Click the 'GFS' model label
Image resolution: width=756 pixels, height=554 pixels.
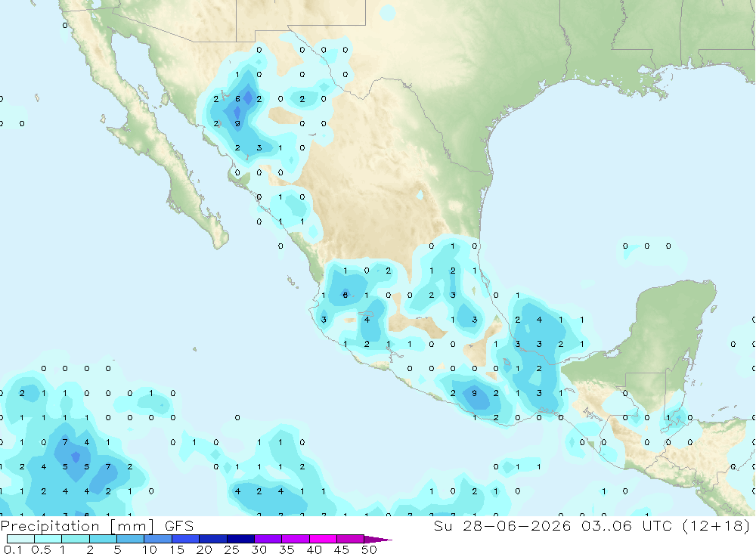(x=179, y=526)
